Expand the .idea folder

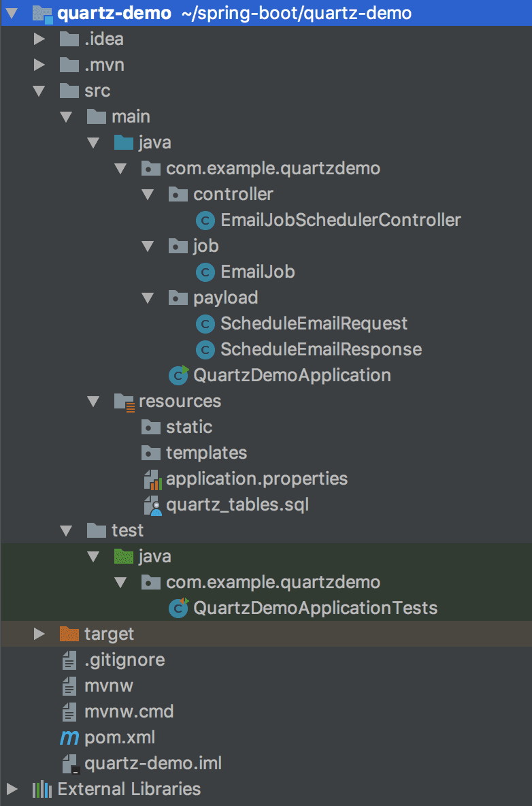(39, 39)
